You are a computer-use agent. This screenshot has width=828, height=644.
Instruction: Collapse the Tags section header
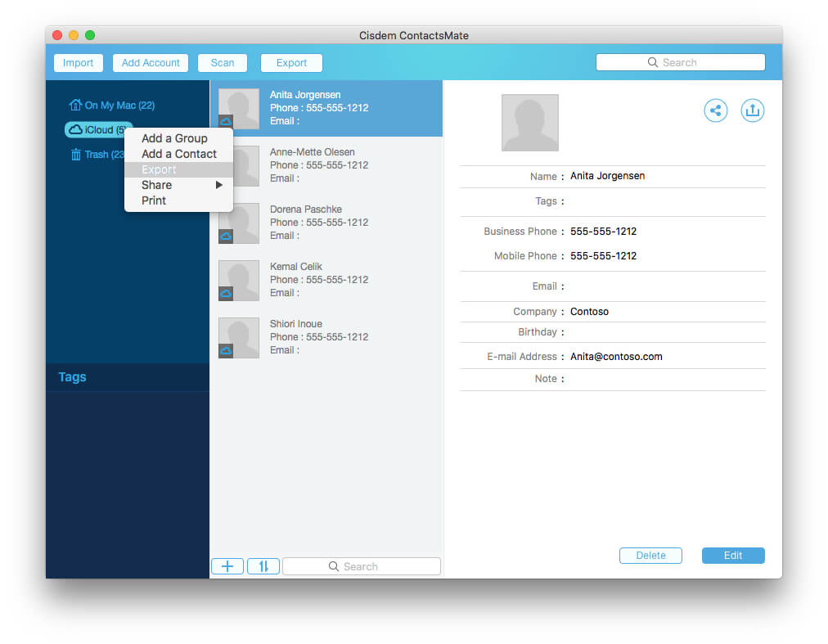click(x=72, y=377)
